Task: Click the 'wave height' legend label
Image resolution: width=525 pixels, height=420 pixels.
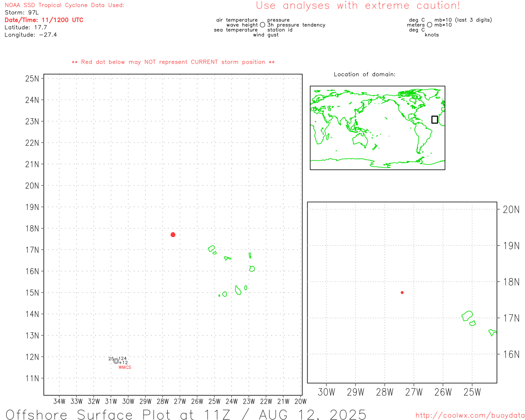Action: click(x=242, y=25)
